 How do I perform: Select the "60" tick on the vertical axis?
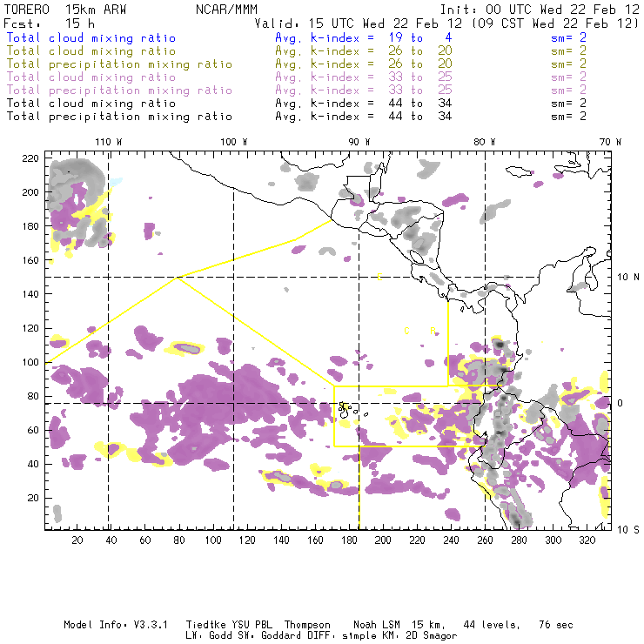tap(33, 430)
